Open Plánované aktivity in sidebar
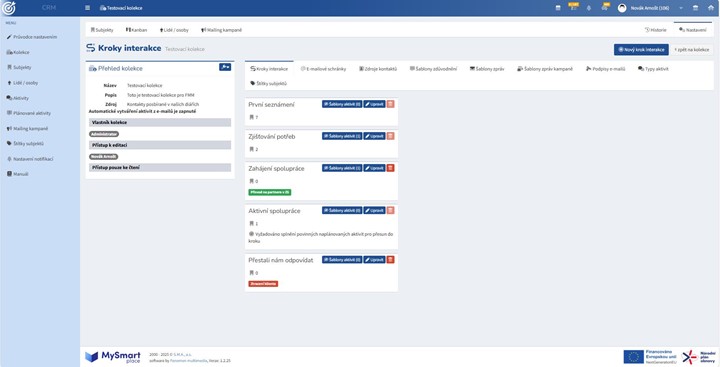The width and height of the screenshot is (720, 367). [28, 113]
